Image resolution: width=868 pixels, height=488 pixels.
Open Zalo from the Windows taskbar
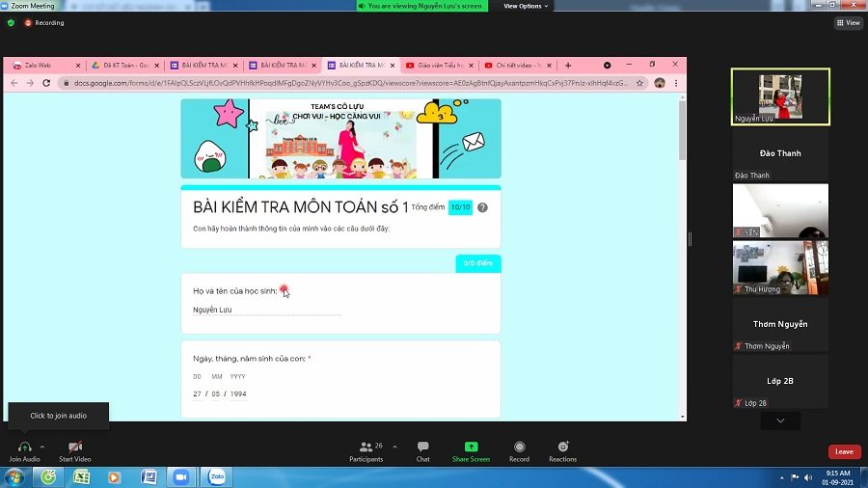pos(216,476)
